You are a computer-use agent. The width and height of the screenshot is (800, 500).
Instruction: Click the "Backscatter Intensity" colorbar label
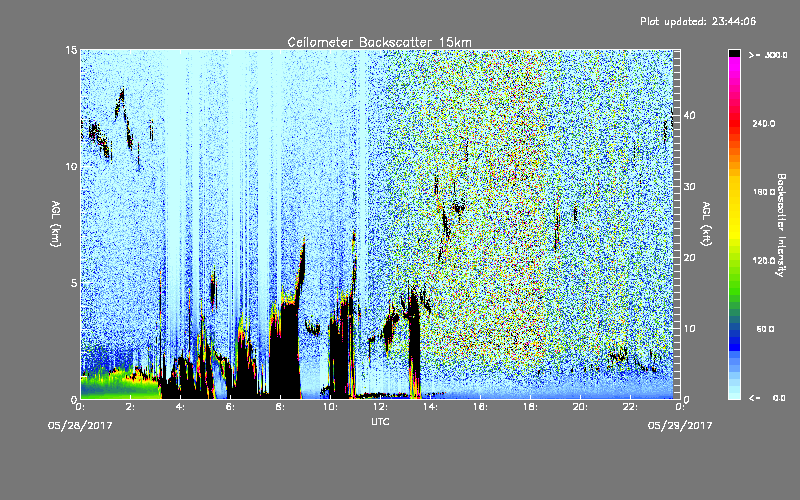[x=781, y=225]
